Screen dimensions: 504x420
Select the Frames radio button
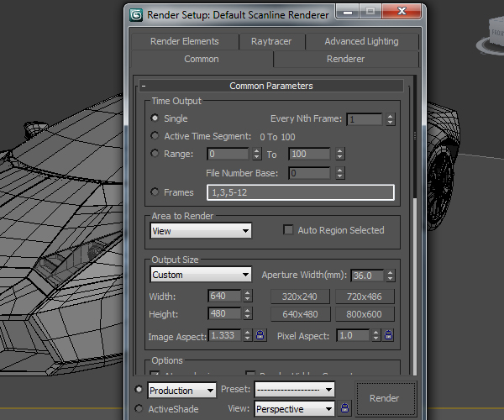click(x=155, y=192)
